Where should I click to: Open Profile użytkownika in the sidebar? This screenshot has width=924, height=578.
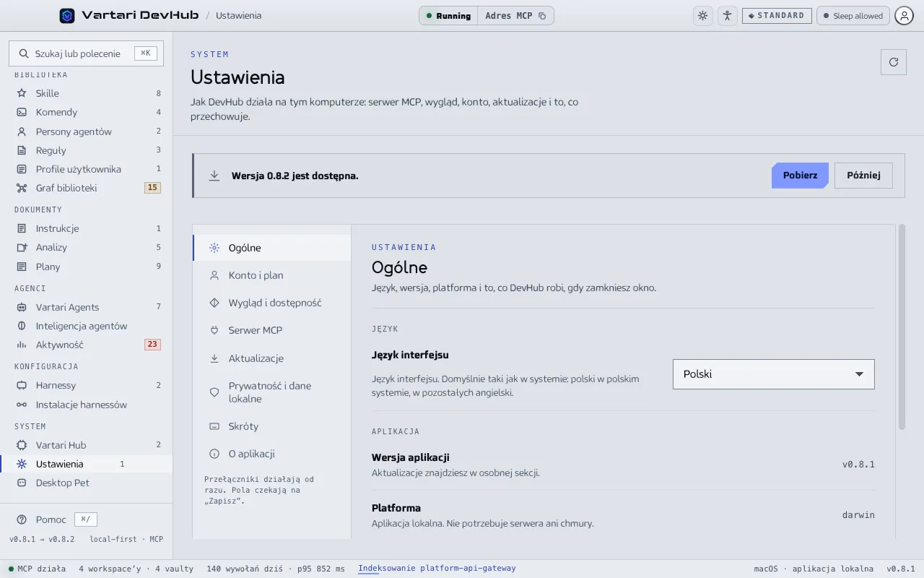87,169
